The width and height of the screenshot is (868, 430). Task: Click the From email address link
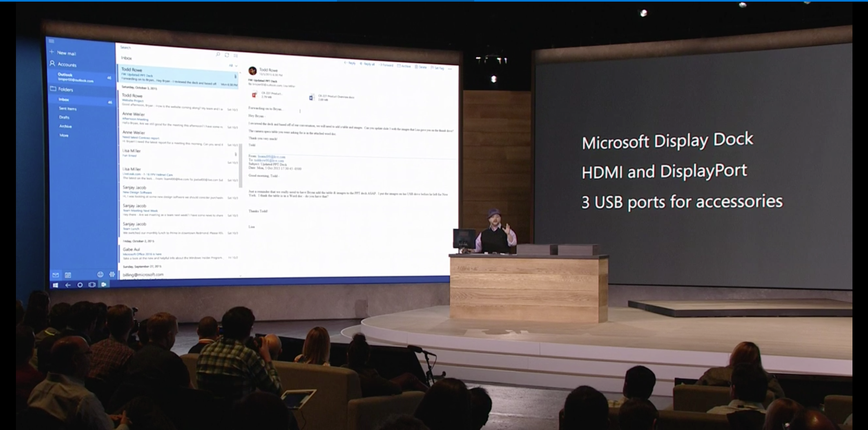coord(272,157)
